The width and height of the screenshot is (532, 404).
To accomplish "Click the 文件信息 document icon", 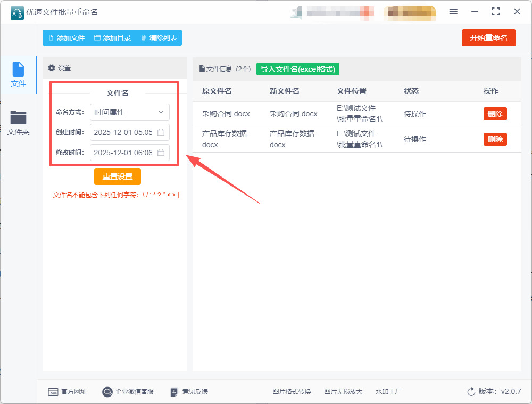I will tap(202, 69).
